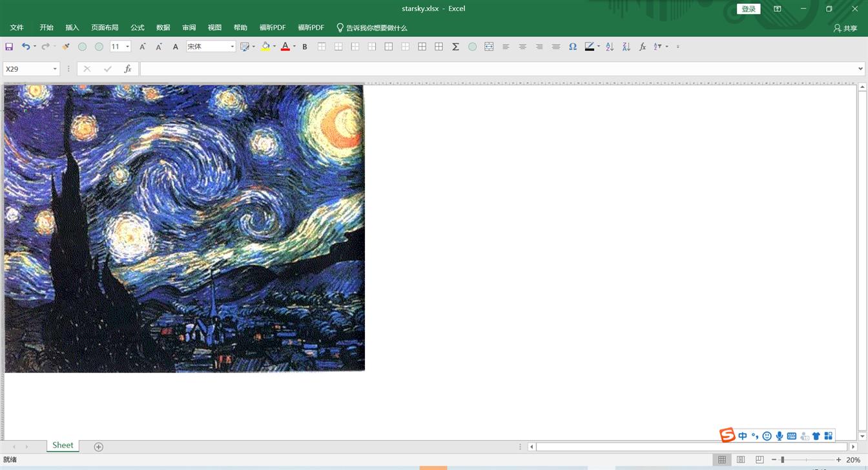Click the 共享 share button
Viewport: 868px width, 470px height.
click(x=845, y=28)
